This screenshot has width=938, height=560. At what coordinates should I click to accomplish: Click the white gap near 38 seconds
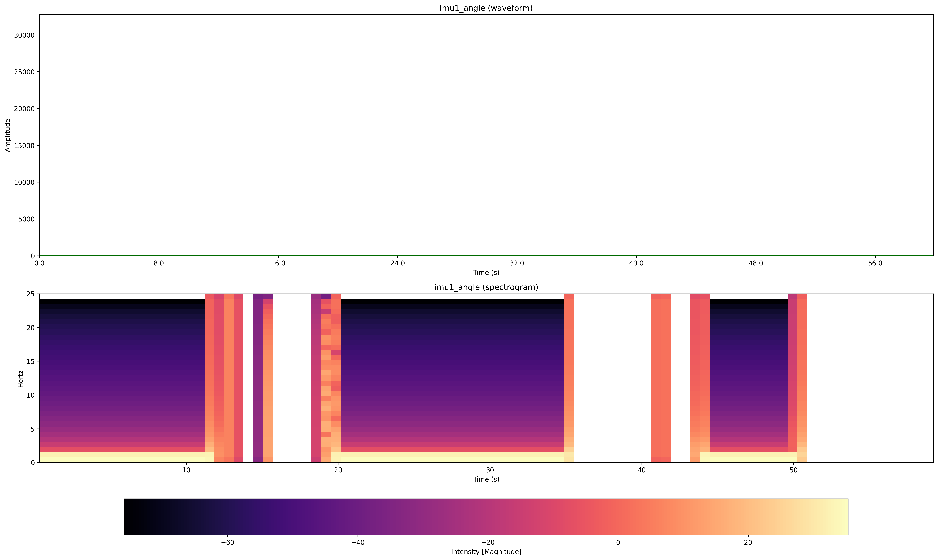pos(611,377)
